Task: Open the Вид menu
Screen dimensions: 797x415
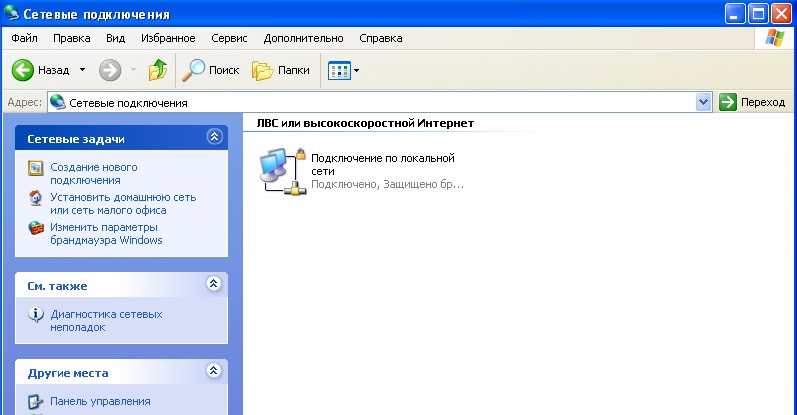Action: point(115,38)
